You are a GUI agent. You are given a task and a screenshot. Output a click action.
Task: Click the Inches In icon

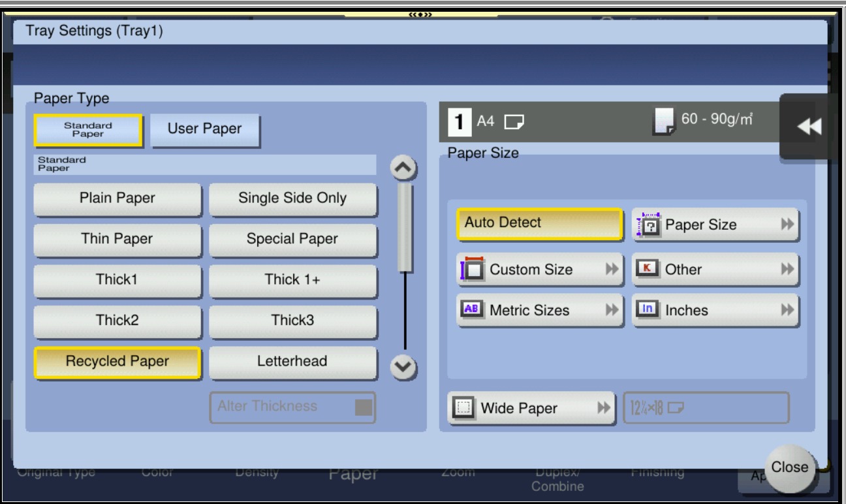coord(648,310)
